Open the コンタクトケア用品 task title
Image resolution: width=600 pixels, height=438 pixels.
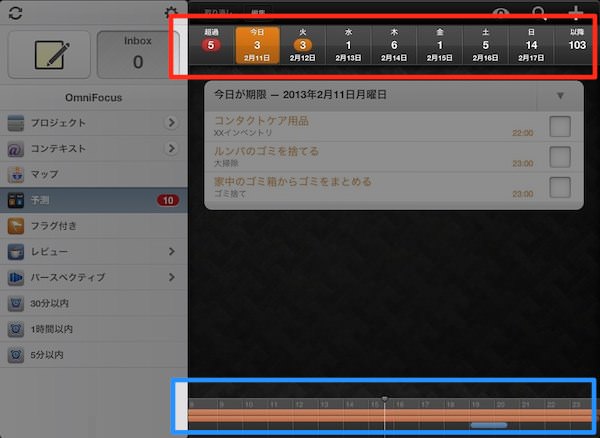tap(261, 120)
